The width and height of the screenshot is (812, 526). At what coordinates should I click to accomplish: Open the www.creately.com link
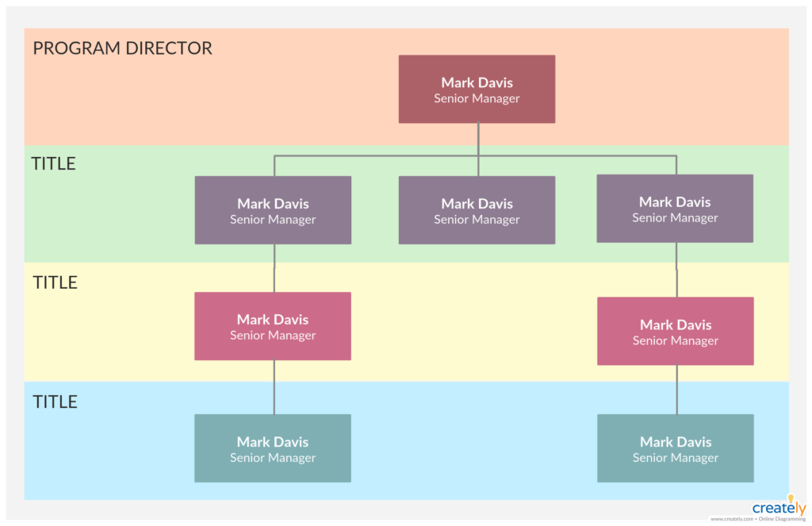pos(731,520)
